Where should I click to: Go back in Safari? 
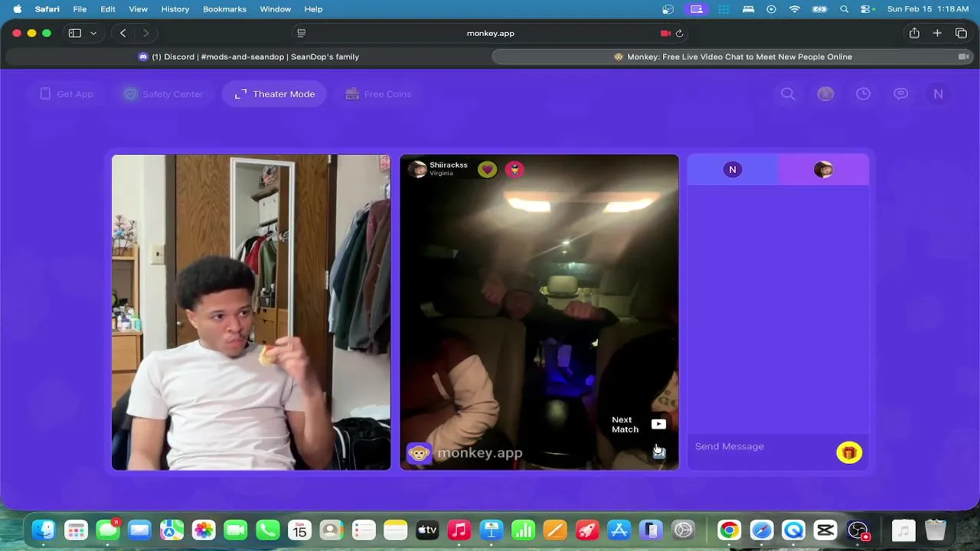(x=123, y=34)
